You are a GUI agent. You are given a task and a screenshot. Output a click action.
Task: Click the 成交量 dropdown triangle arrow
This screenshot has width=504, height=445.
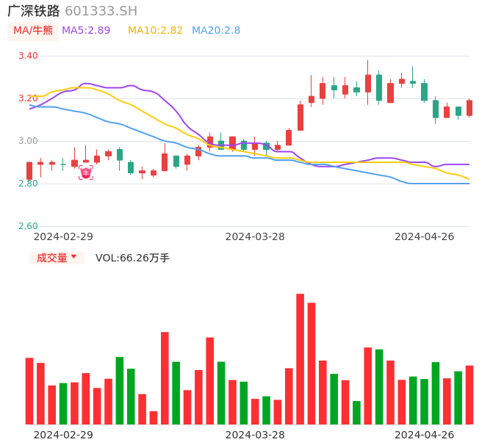pos(73,257)
